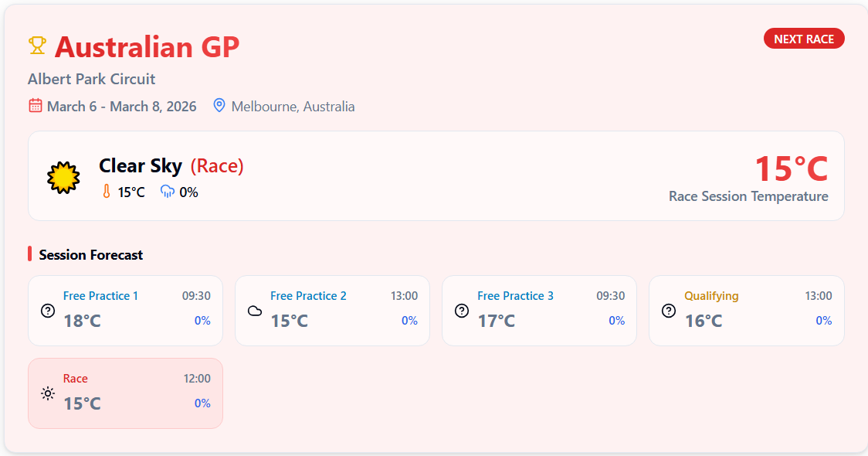Select the Free Practice 1 session label
The image size is (868, 456).
(100, 296)
